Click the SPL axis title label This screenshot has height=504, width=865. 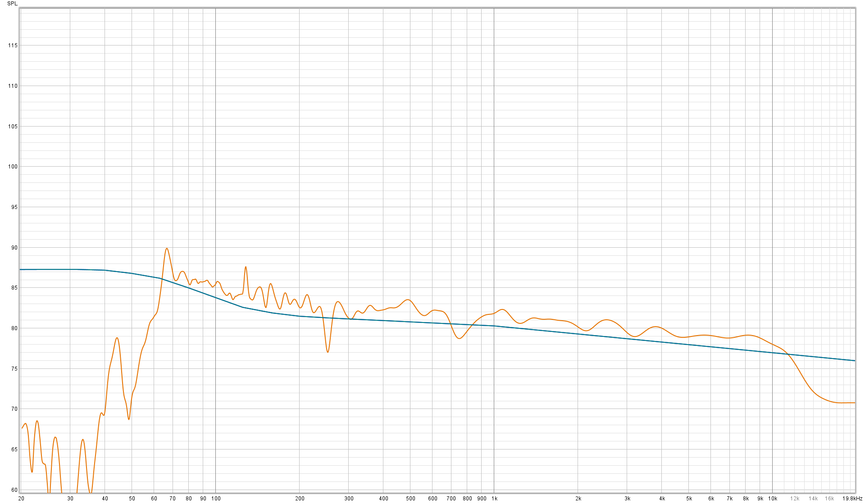[12, 3]
